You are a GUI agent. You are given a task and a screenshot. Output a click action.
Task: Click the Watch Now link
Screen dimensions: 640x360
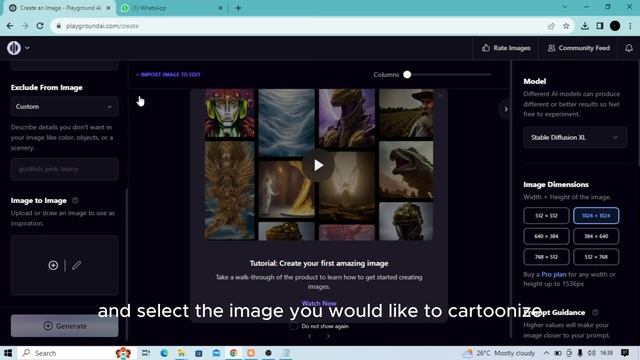319,303
